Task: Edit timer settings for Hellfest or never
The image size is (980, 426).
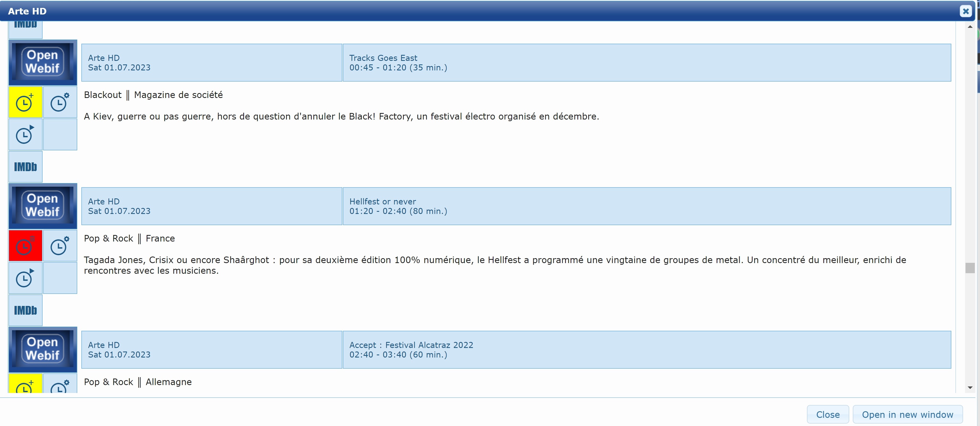Action: click(60, 246)
